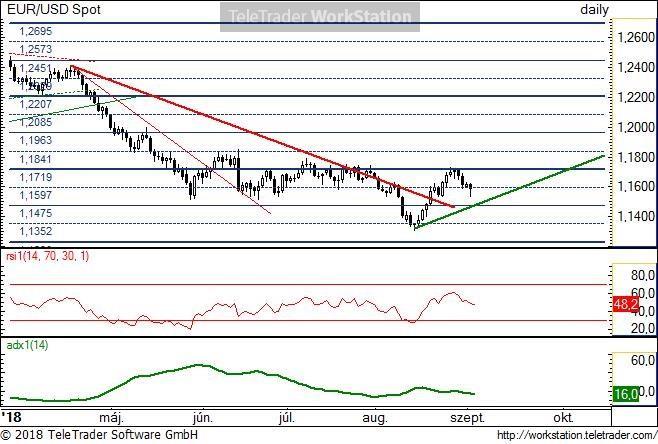The image size is (658, 444).
Task: Select the 1,1597 level label
Action: click(x=36, y=195)
